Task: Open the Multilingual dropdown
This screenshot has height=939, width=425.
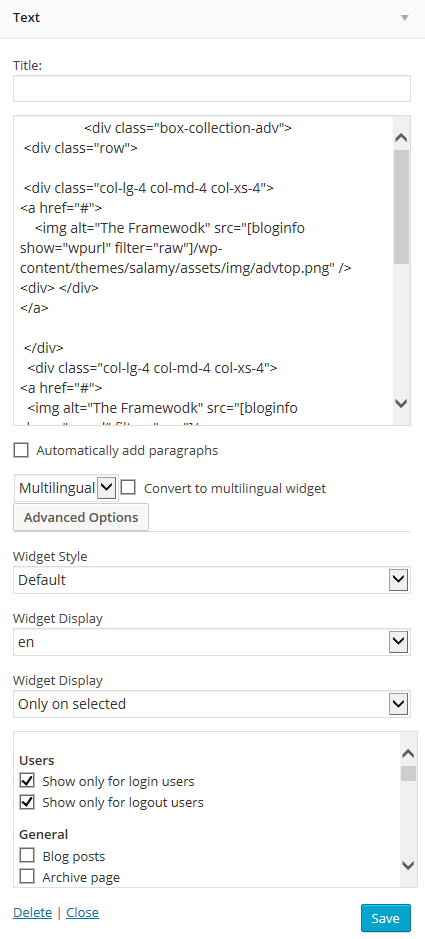Action: tap(65, 488)
